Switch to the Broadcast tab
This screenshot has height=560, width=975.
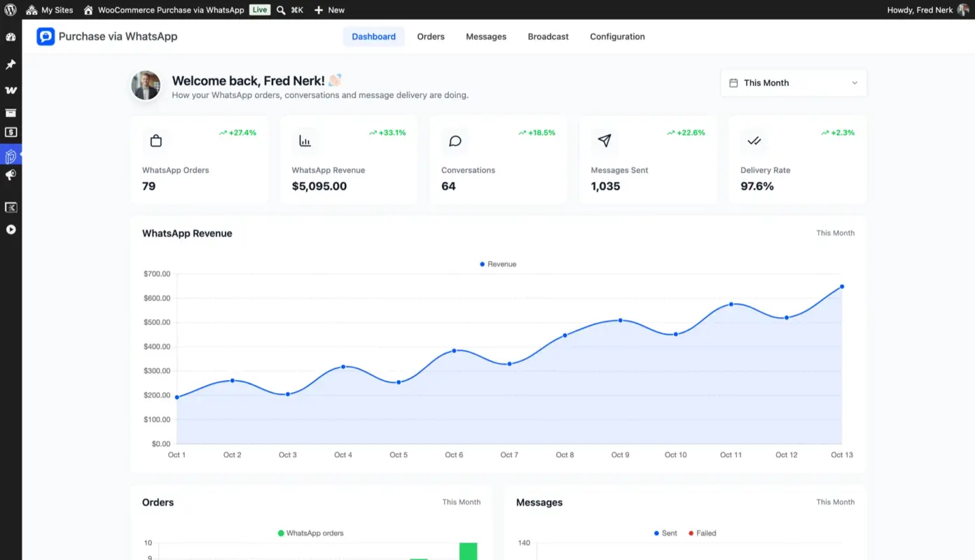click(548, 36)
